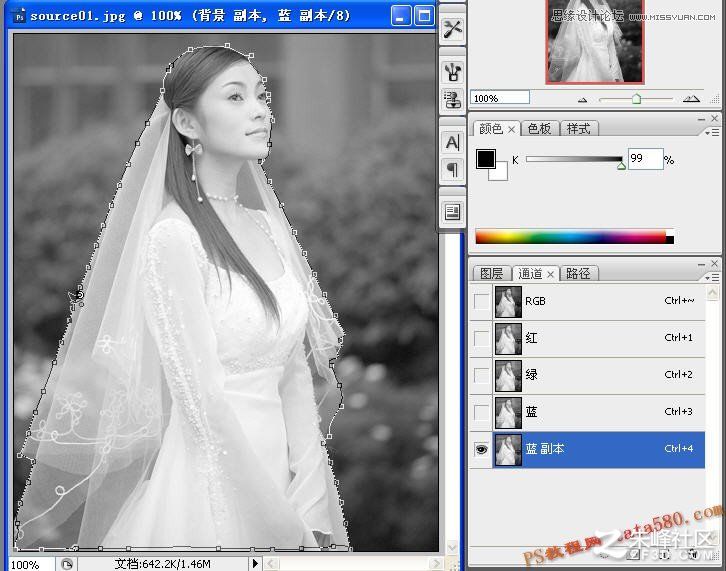Open the Layer Comps panel icon in dock
The height and width of the screenshot is (571, 726).
click(452, 212)
